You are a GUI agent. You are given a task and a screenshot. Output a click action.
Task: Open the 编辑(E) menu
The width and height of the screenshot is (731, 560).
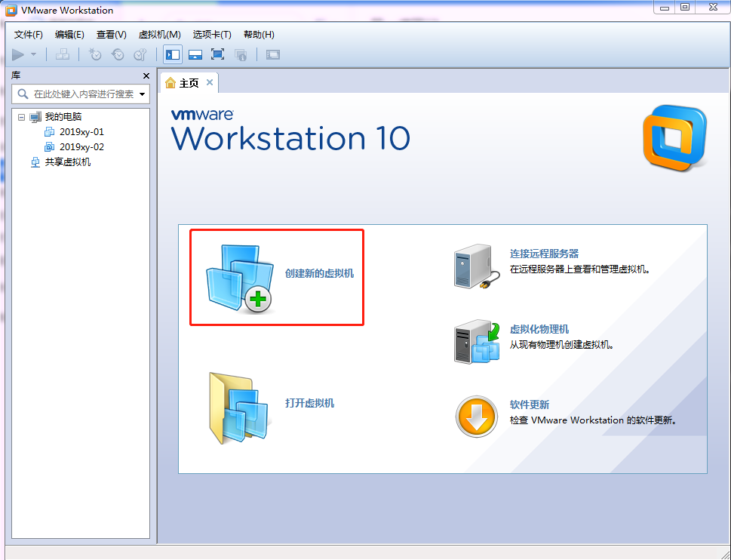tap(69, 35)
